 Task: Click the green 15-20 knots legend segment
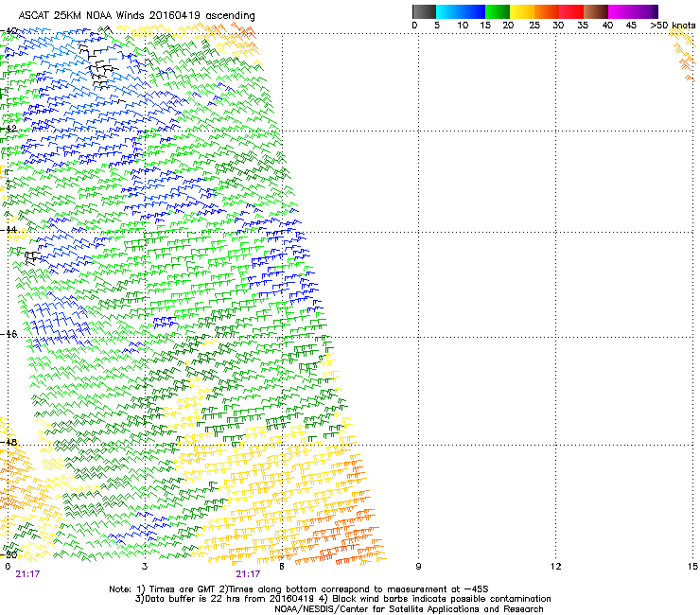coord(497,11)
